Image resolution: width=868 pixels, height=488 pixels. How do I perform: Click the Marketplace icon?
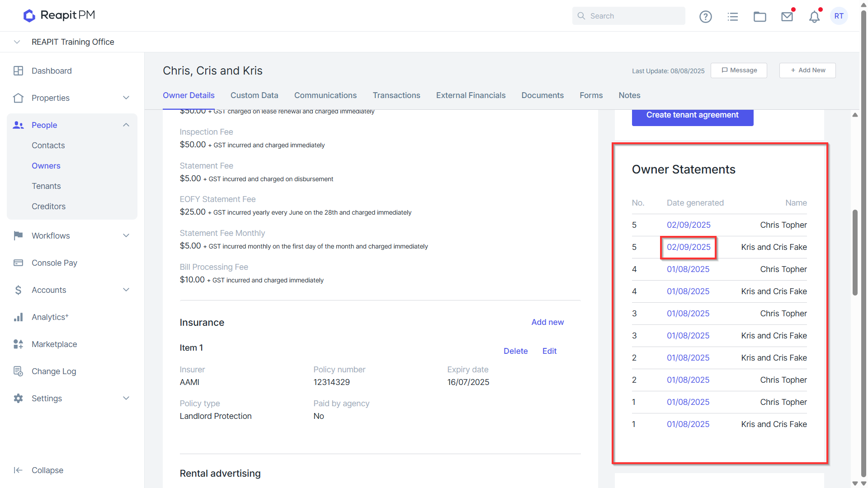(x=18, y=344)
